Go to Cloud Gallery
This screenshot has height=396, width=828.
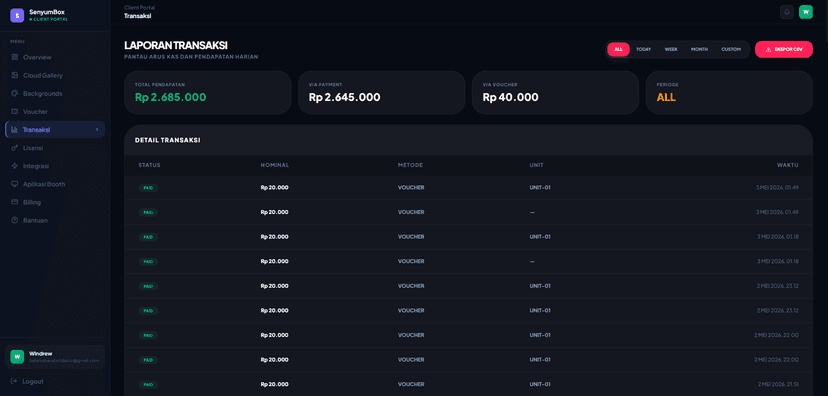(55, 76)
